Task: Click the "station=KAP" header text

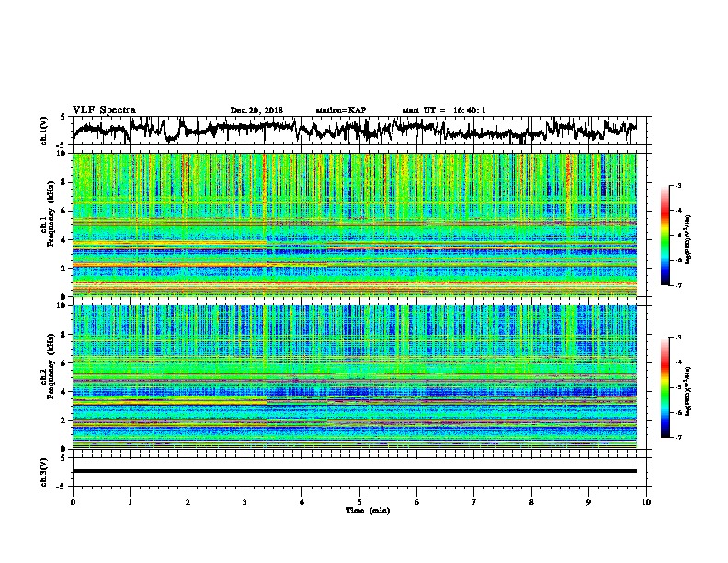Action: pos(341,110)
